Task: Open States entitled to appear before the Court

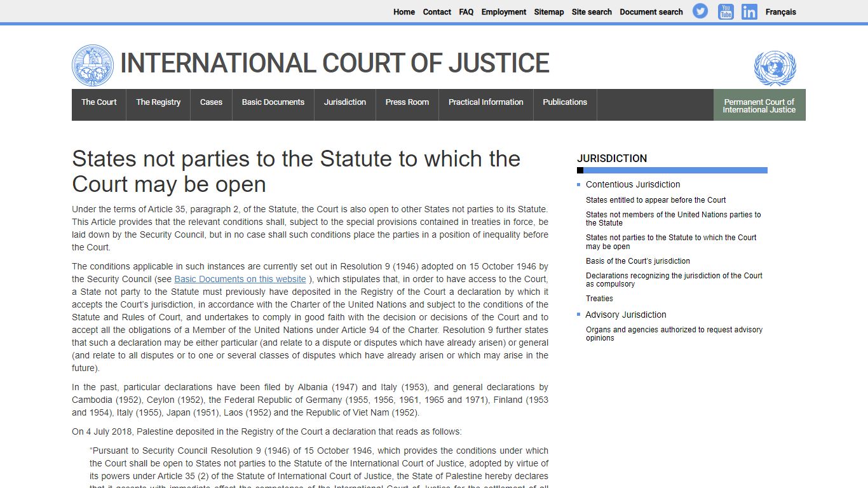Action: point(656,200)
